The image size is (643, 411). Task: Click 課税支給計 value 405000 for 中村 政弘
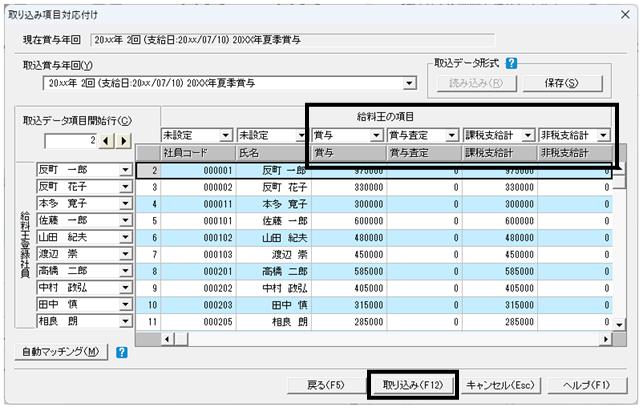click(x=500, y=288)
